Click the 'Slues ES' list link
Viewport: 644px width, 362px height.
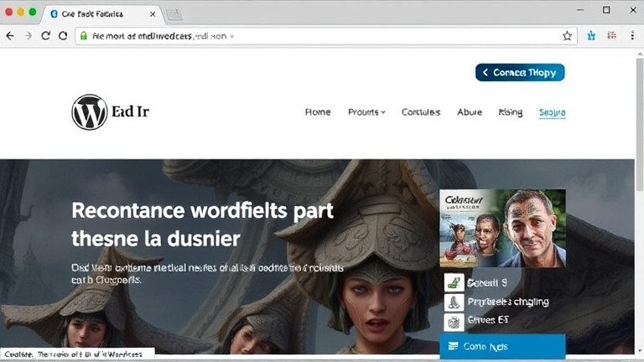(x=488, y=320)
